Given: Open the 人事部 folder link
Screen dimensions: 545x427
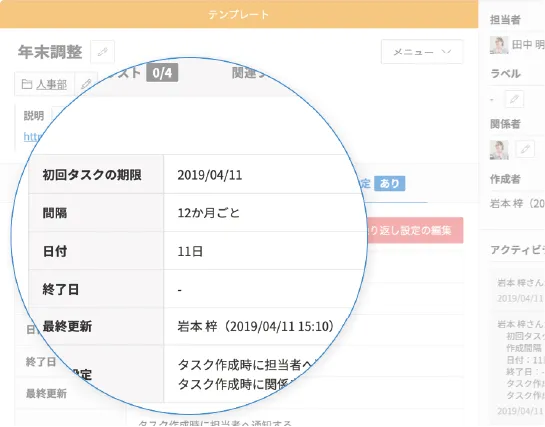Looking at the screenshot, I should point(51,84).
